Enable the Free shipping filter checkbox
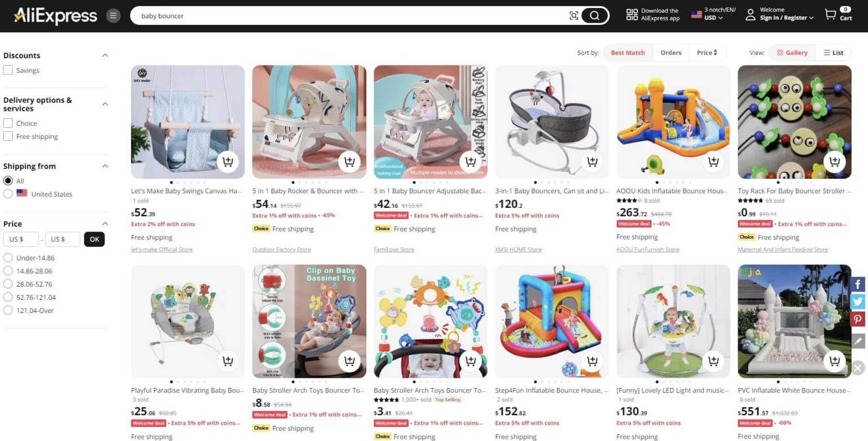Viewport: 868px width, 441px height. (x=8, y=136)
